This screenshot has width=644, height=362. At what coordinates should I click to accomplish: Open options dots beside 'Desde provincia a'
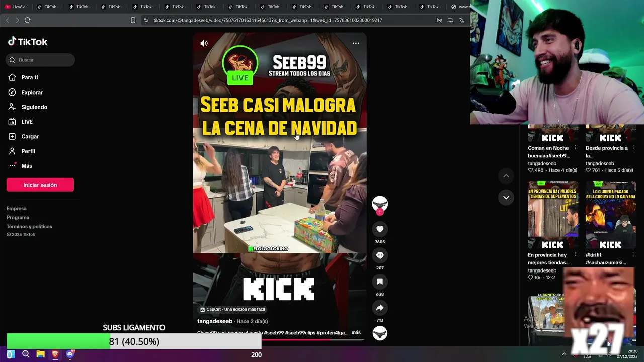click(633, 148)
